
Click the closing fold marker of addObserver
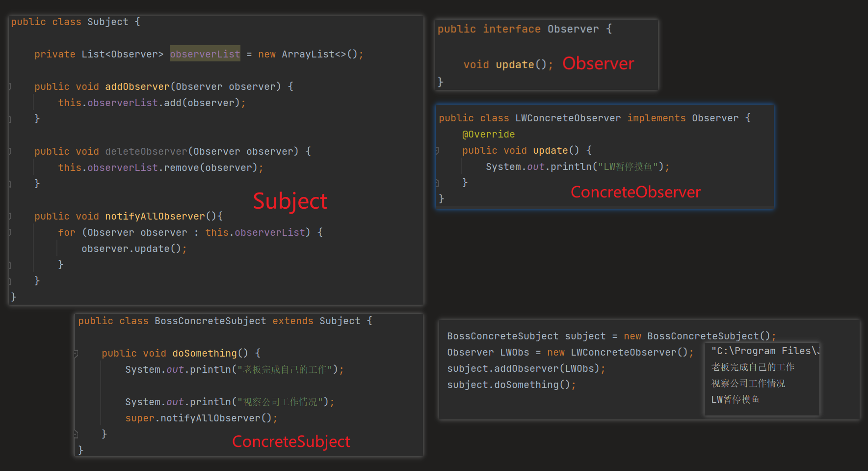(x=9, y=118)
